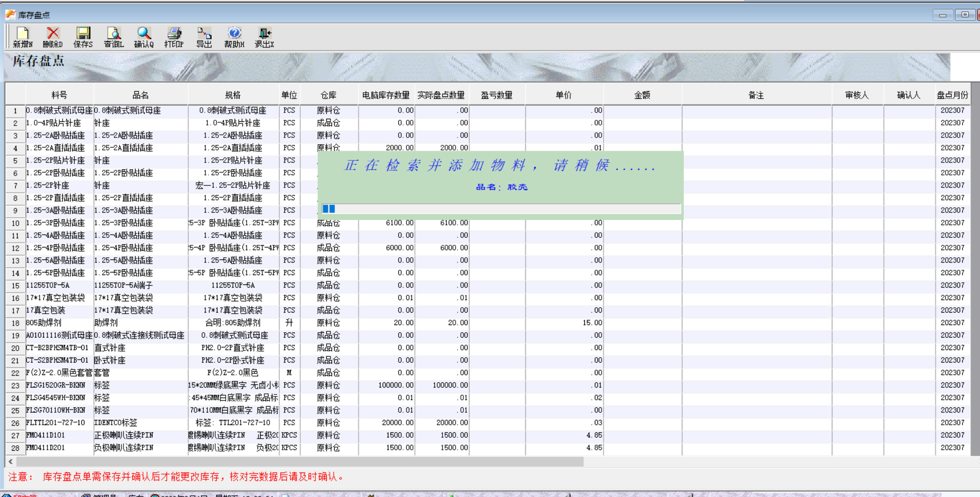The height and width of the screenshot is (497, 980).
Task: Click the 删除D delete icon
Action: pyautogui.click(x=53, y=38)
